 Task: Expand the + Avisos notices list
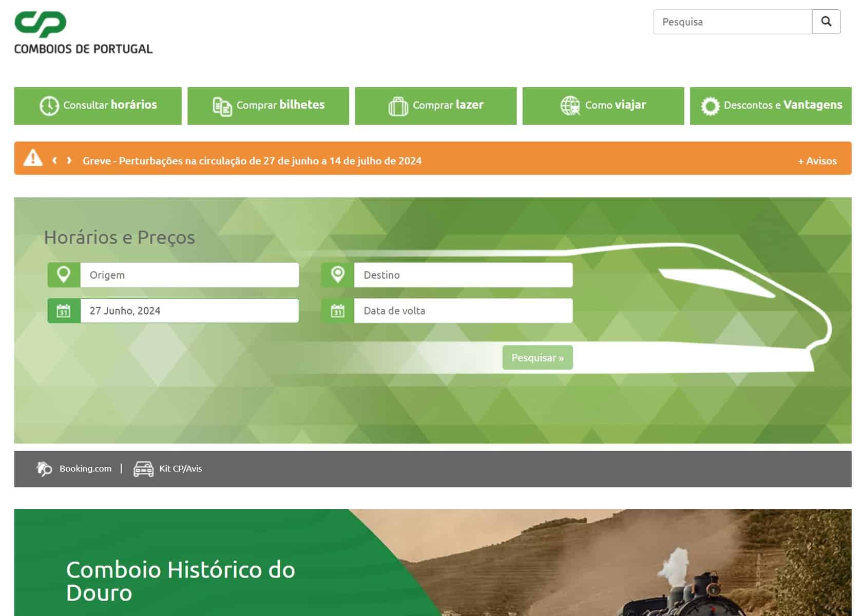point(817,161)
